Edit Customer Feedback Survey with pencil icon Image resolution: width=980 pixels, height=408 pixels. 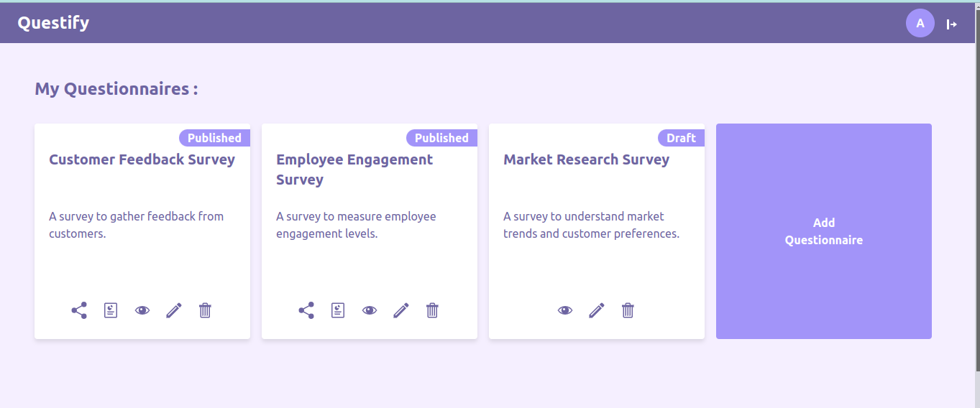point(174,310)
